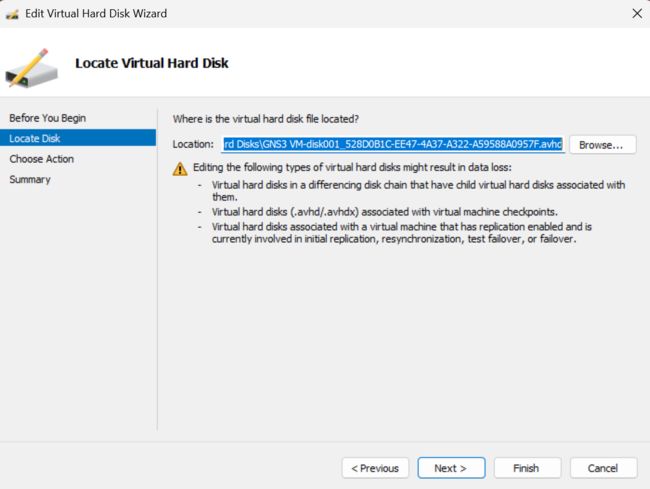
Task: Open the Browse... file picker
Action: tap(602, 145)
